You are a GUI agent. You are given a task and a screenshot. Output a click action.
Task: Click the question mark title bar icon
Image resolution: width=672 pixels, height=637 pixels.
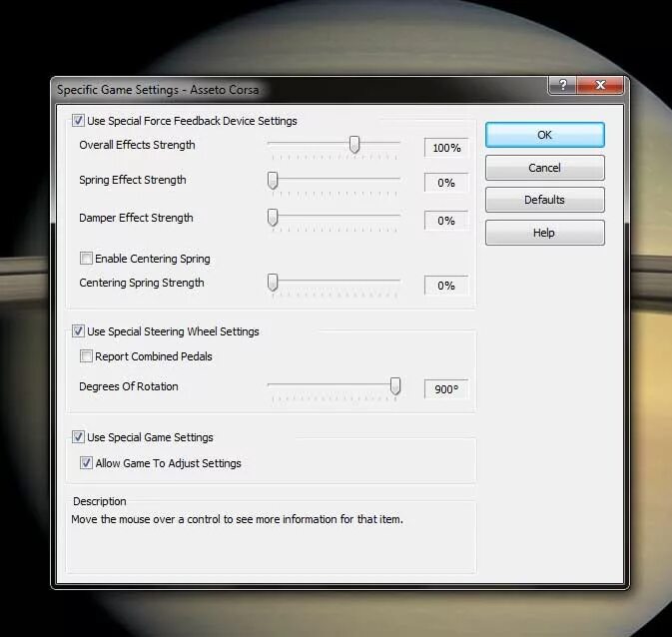(x=563, y=85)
